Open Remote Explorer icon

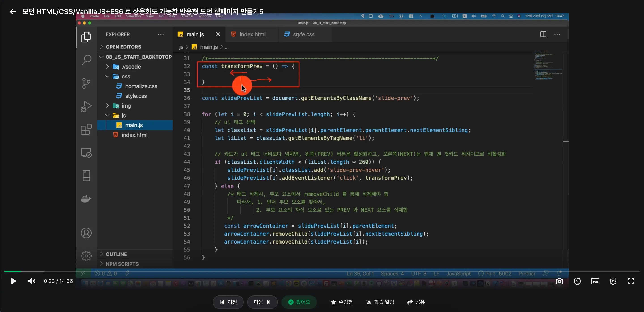click(86, 152)
